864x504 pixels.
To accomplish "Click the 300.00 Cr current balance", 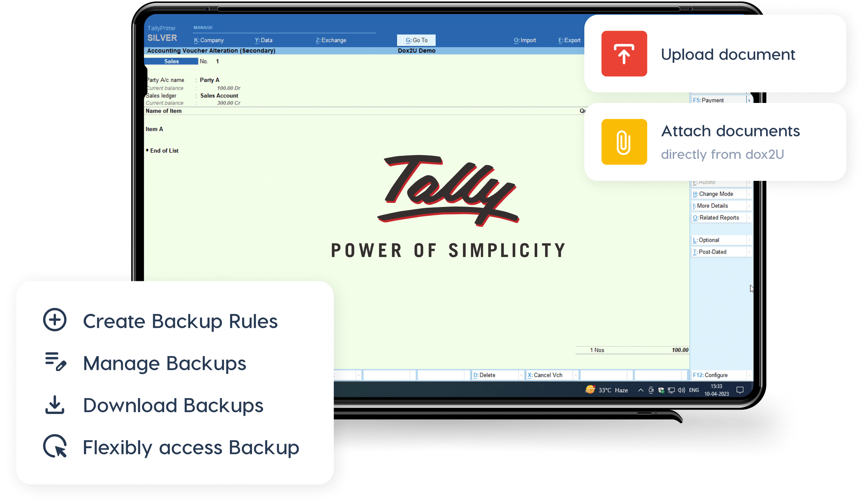I will [x=229, y=103].
